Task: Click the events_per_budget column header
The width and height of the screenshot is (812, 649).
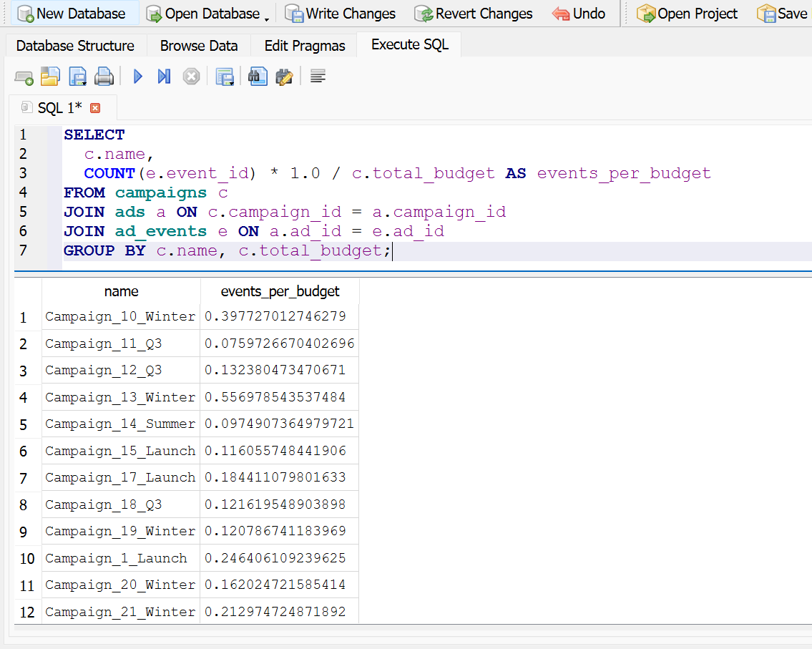Action: [280, 291]
